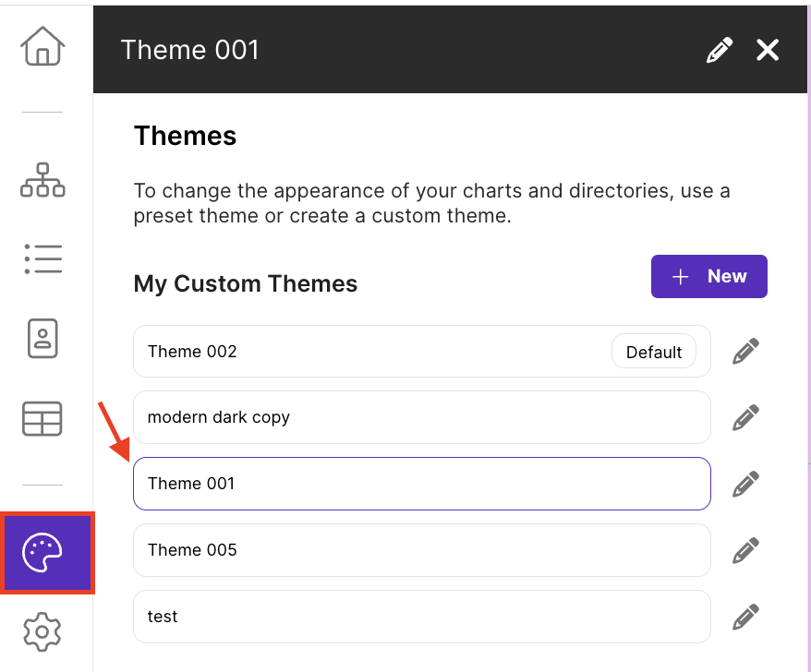The height and width of the screenshot is (672, 811).
Task: Open the settings gear icon
Action: (42, 631)
